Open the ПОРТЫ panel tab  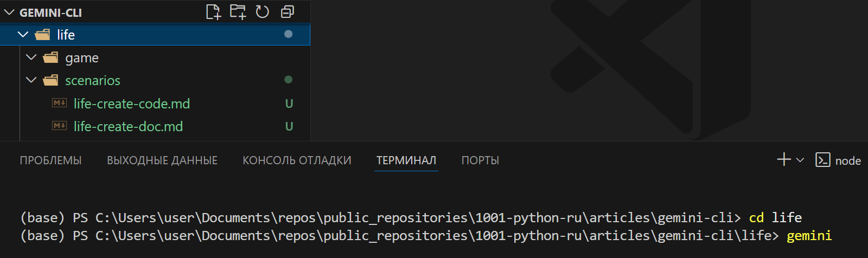pyautogui.click(x=480, y=160)
